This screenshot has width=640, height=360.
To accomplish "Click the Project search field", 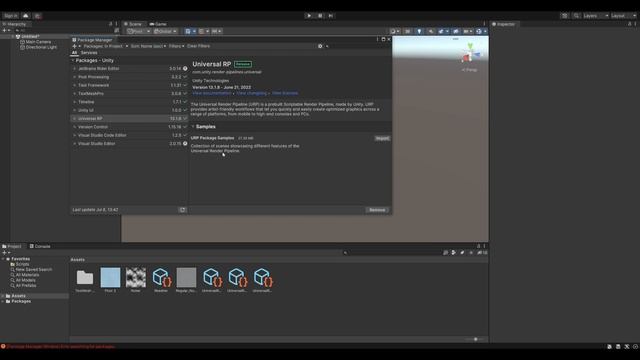I will (392, 253).
